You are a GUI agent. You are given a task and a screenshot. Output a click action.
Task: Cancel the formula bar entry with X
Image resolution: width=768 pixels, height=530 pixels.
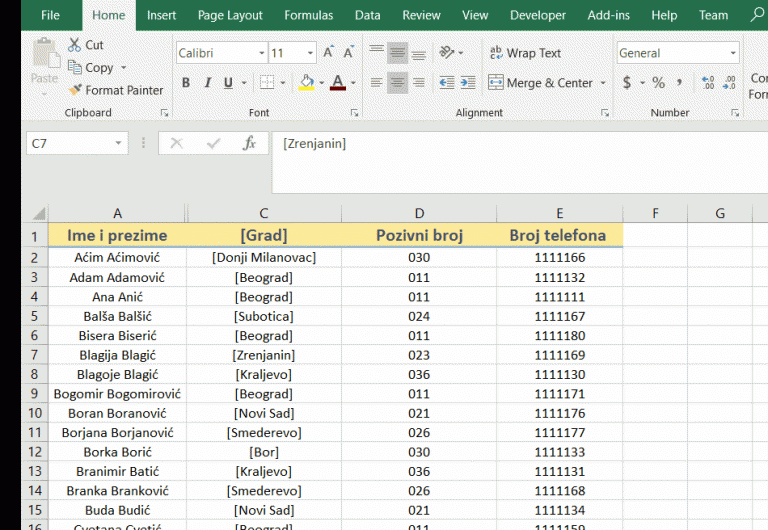click(176, 143)
